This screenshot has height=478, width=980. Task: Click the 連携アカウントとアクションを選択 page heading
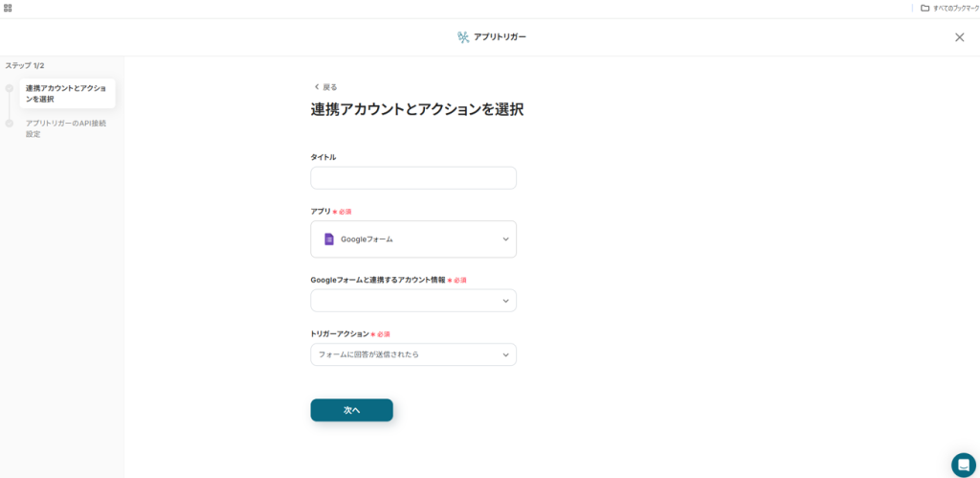coord(417,110)
